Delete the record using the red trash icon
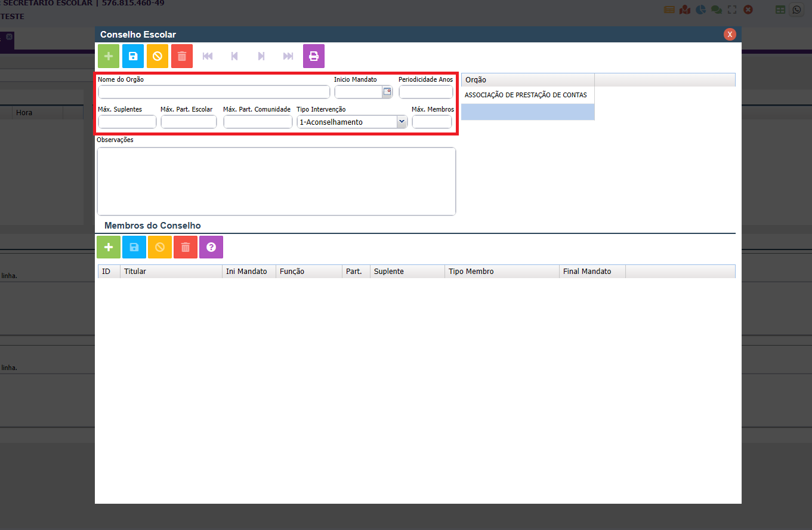Screen dimensions: 812x530 pyautogui.click(x=182, y=56)
